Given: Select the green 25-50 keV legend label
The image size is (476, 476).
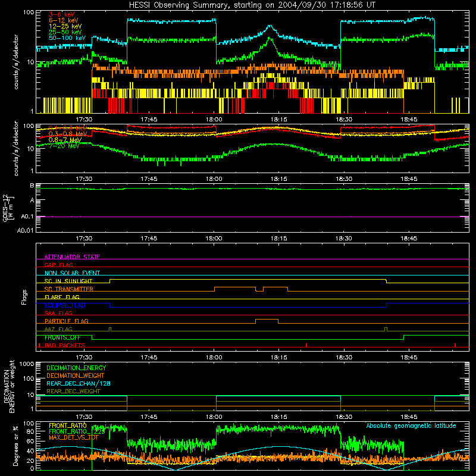Looking at the screenshot, I should pos(65,32).
